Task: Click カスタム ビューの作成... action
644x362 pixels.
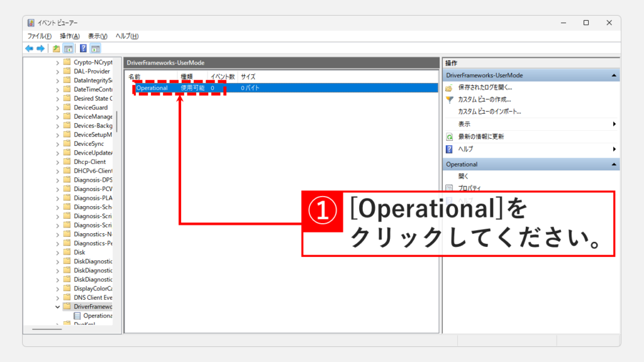Action: 484,99
